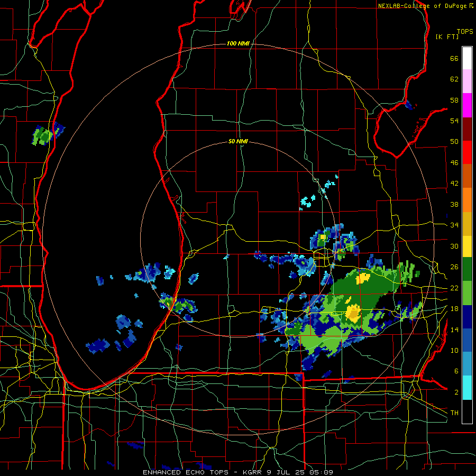This screenshot has height=476, width=476.
Task: Click legend value 54
Action: (454, 121)
